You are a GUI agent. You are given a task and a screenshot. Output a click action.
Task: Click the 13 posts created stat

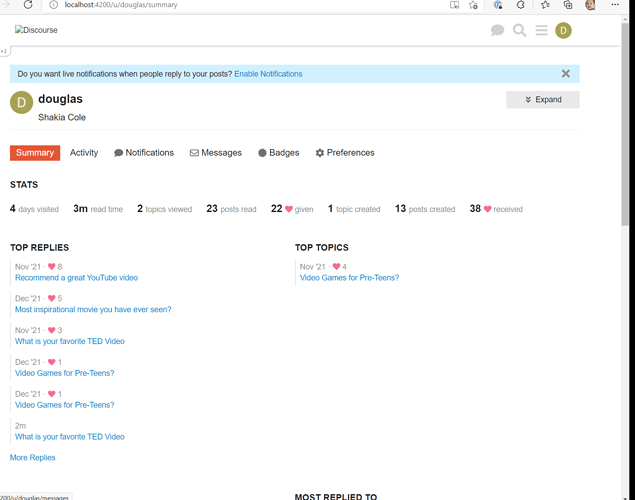tap(425, 209)
